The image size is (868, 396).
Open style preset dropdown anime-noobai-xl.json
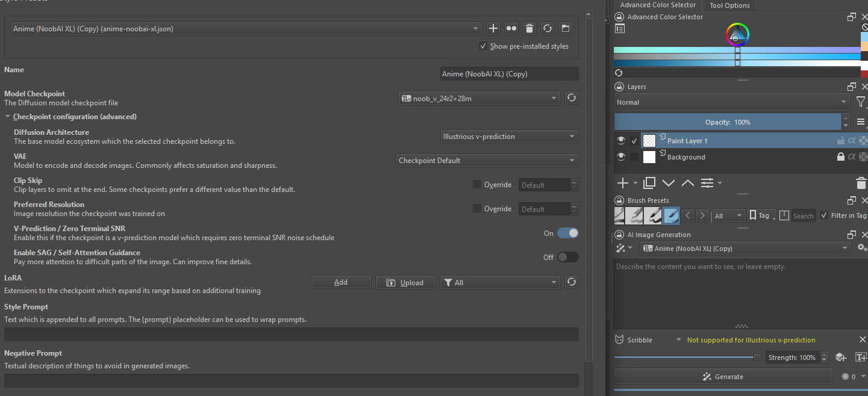click(x=246, y=28)
